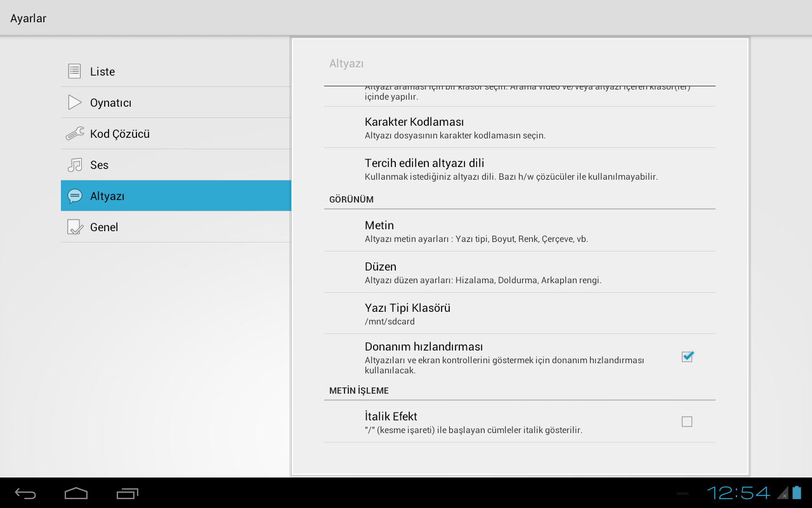Click the GÖRÜNÜM section header
This screenshot has height=508, width=812.
(351, 199)
